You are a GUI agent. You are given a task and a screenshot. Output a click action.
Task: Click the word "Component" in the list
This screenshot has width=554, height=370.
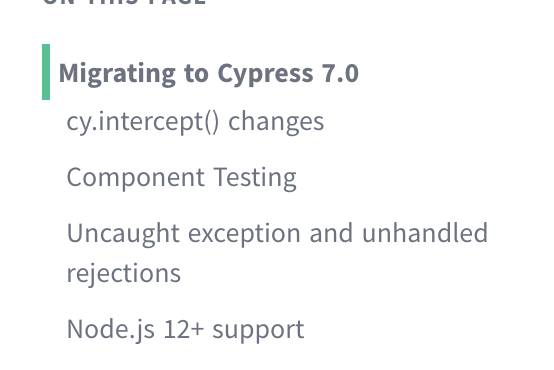[x=136, y=177]
